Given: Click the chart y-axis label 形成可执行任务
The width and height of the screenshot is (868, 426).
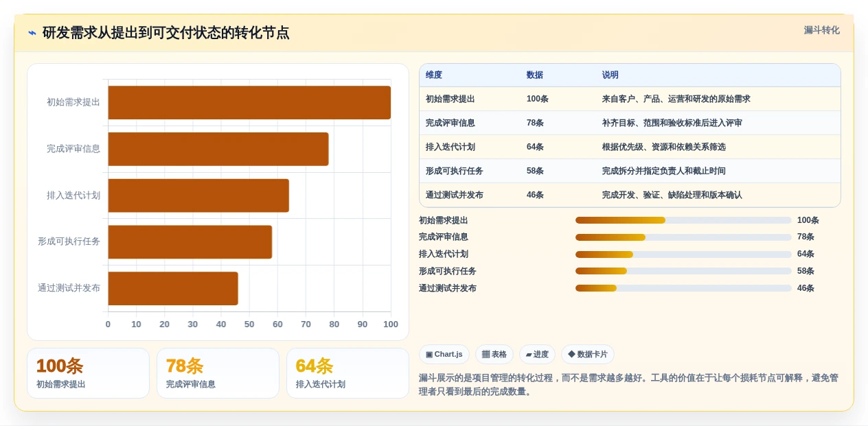Looking at the screenshot, I should tap(69, 241).
